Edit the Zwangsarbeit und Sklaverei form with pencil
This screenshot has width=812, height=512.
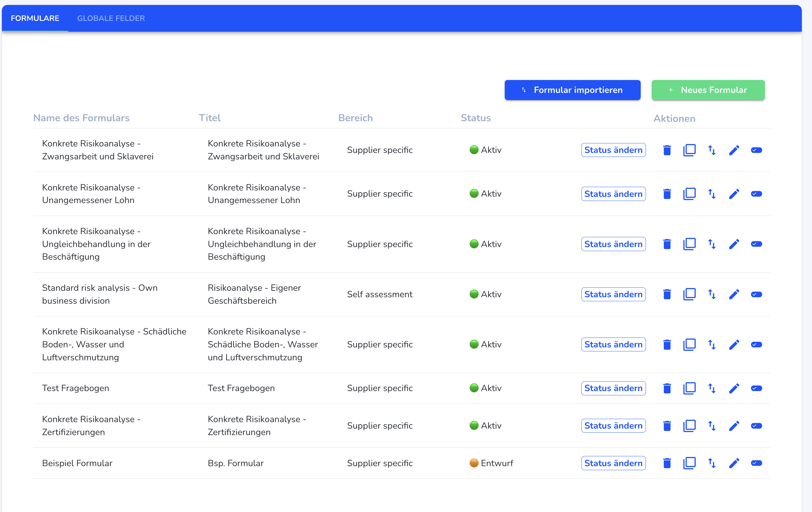click(x=734, y=150)
